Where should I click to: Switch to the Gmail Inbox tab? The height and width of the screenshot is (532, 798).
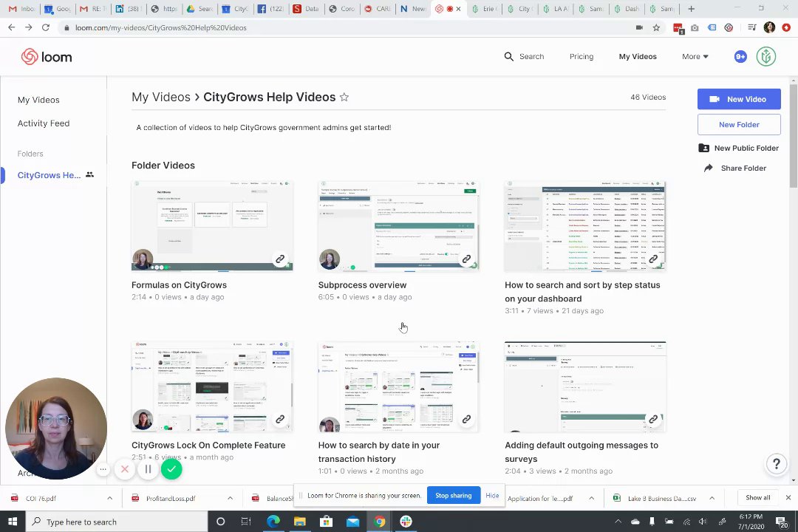pos(22,9)
